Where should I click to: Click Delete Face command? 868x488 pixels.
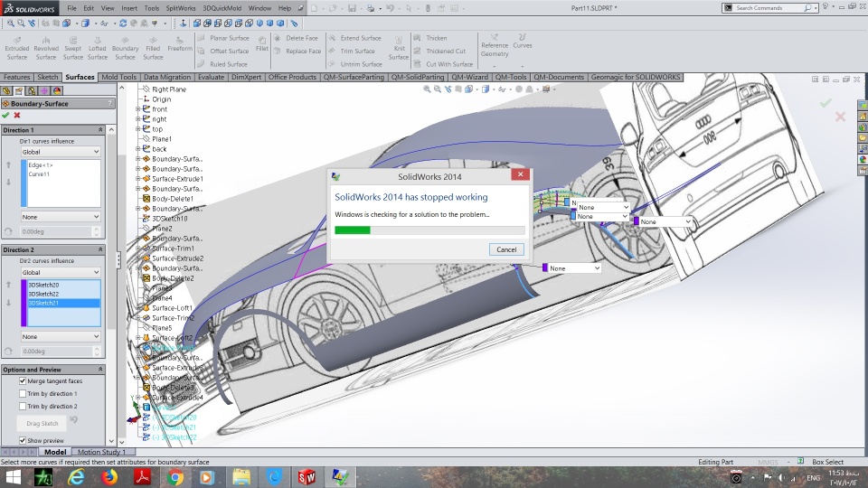pos(297,38)
